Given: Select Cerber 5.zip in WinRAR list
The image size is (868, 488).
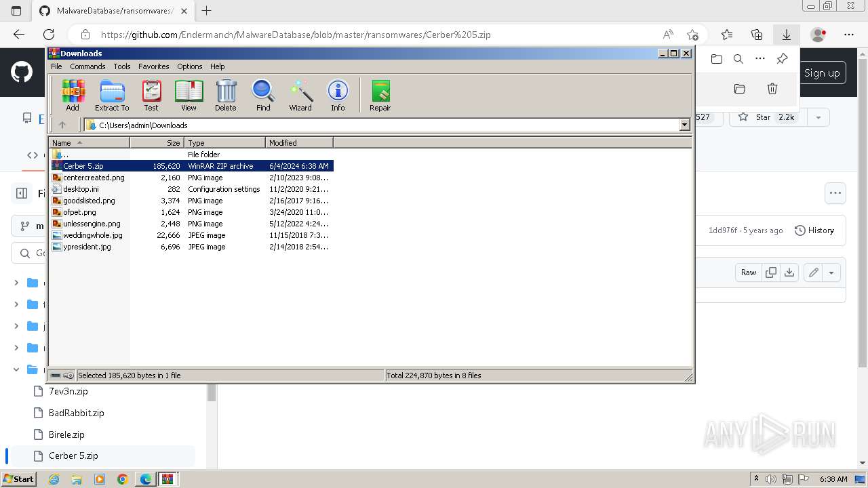Looking at the screenshot, I should [x=192, y=166].
